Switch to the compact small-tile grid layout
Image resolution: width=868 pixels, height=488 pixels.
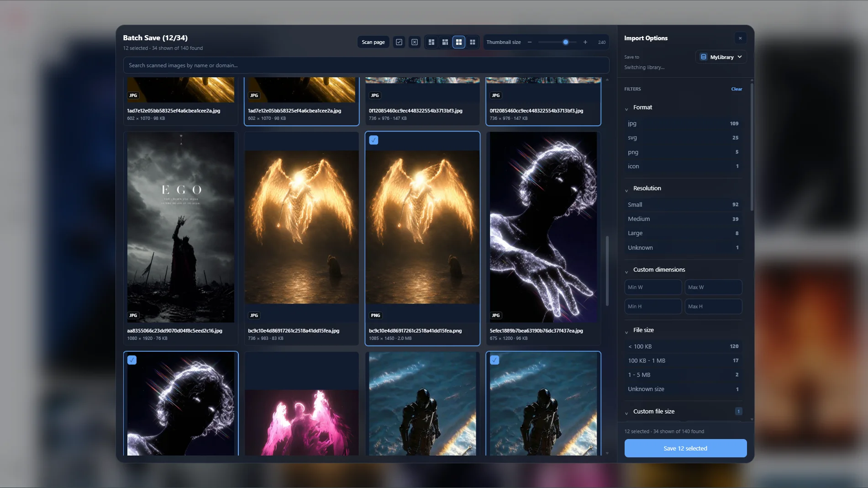coord(473,42)
